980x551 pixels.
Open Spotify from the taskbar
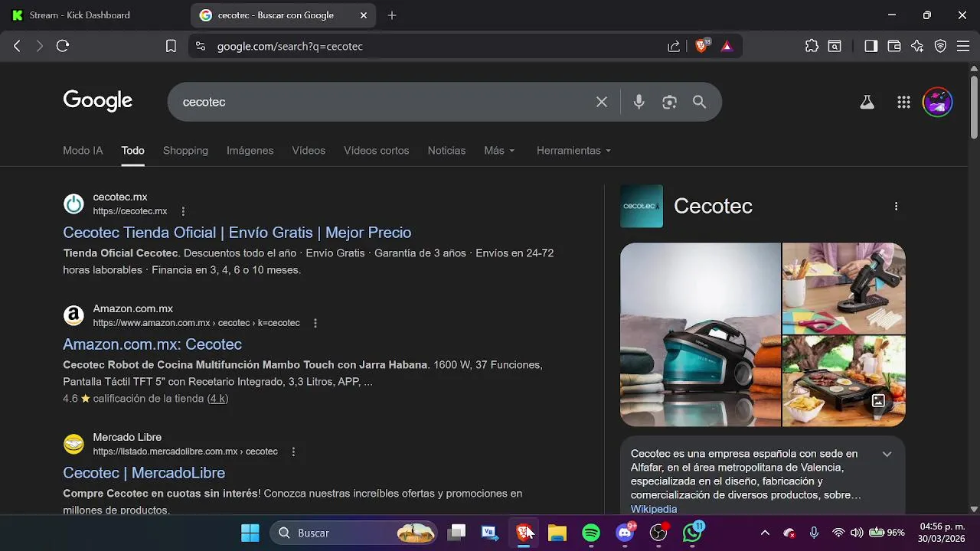(591, 533)
